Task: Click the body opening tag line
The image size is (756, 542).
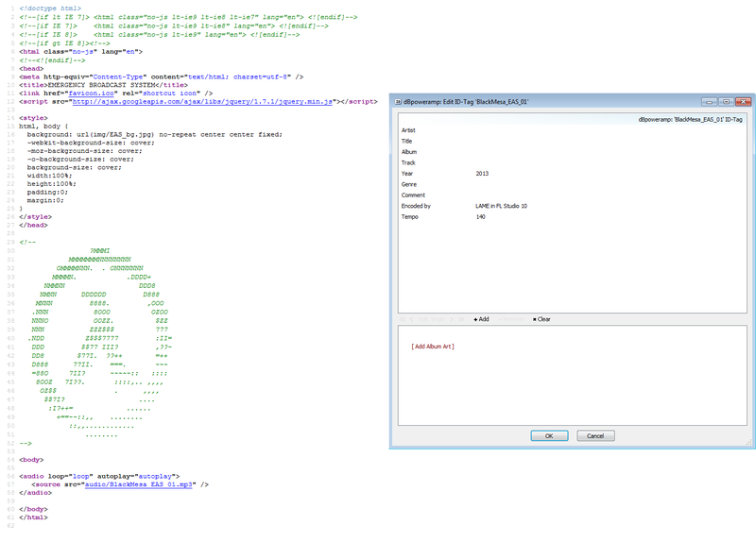Action: (31, 460)
